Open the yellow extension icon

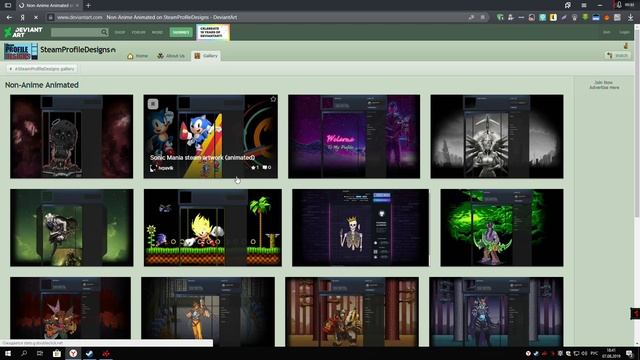(x=553, y=18)
